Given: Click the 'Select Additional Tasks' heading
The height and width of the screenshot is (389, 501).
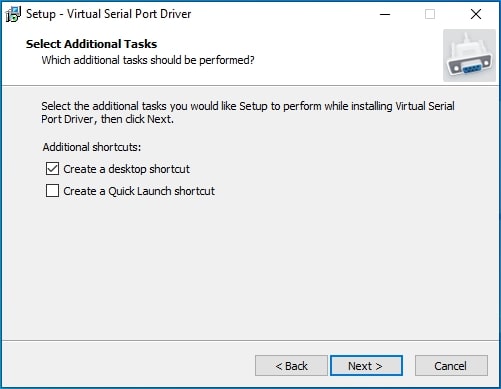Looking at the screenshot, I should pyautogui.click(x=92, y=44).
